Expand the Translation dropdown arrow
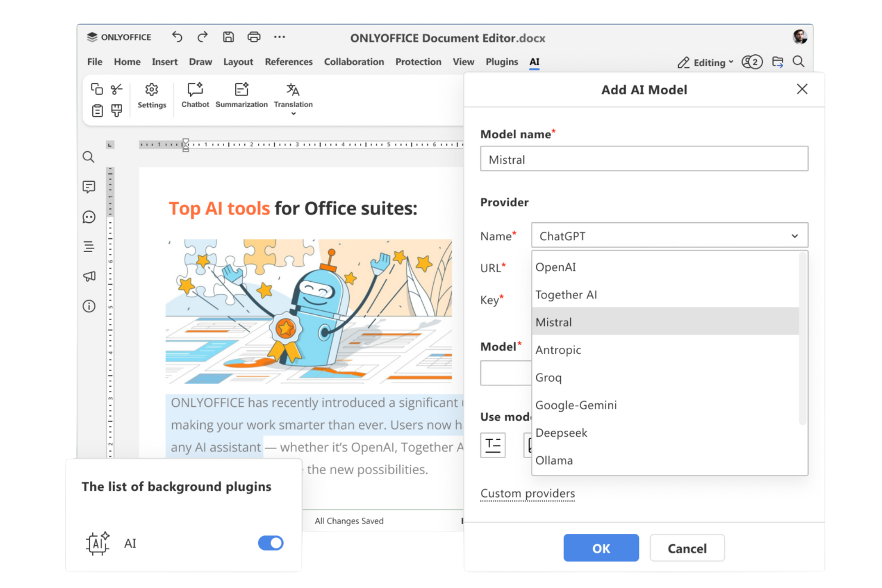Image resolution: width=882 pixels, height=588 pixels. (293, 114)
